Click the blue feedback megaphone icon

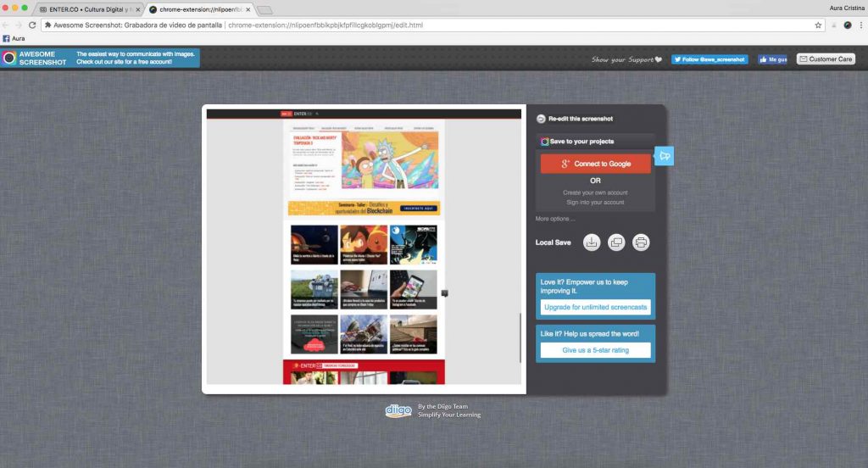click(x=665, y=156)
